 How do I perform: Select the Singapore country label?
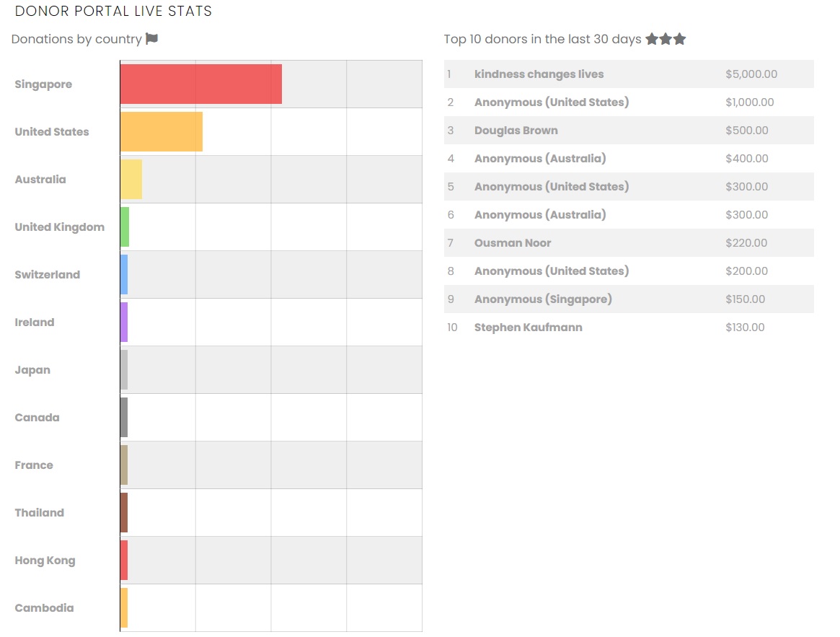pyautogui.click(x=43, y=84)
